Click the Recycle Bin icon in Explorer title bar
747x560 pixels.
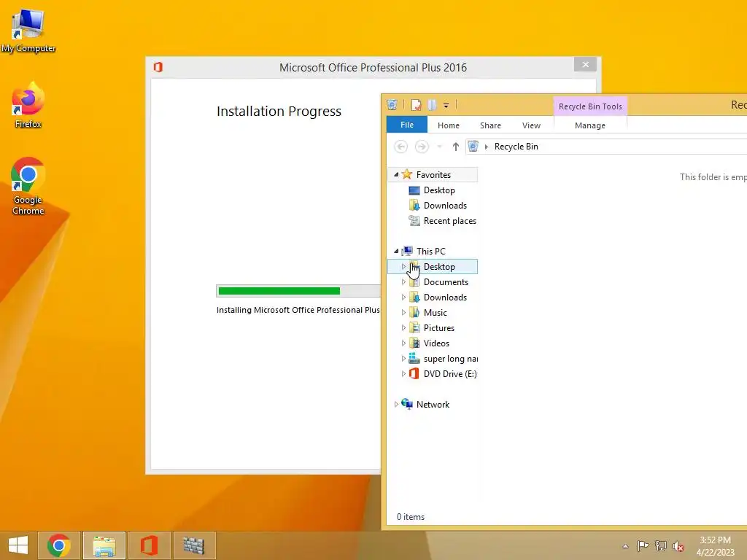(x=392, y=105)
